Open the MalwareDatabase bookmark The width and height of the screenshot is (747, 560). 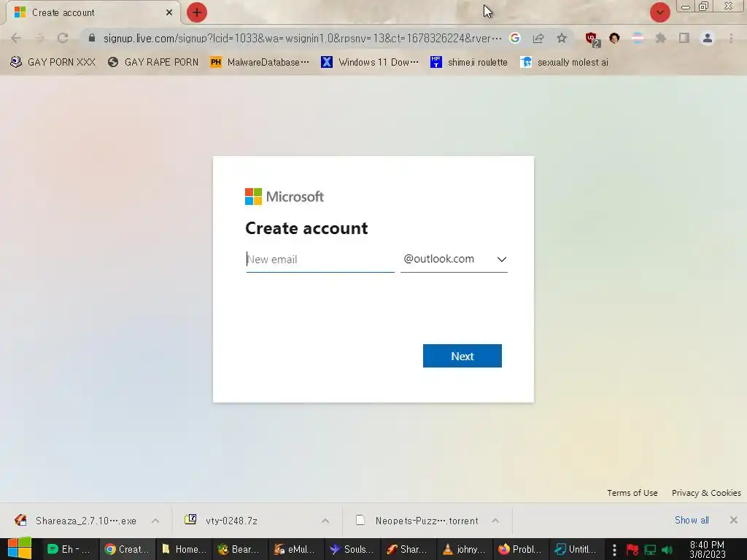click(260, 63)
